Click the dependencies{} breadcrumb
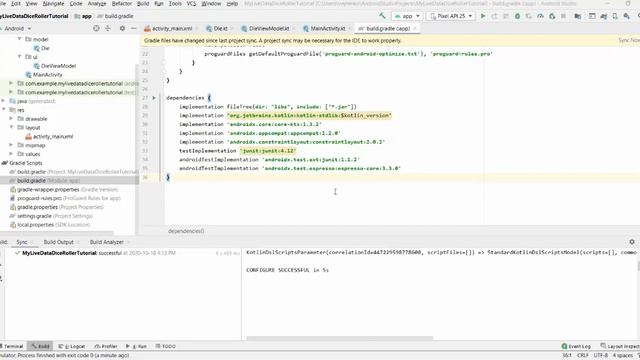 coord(186,231)
